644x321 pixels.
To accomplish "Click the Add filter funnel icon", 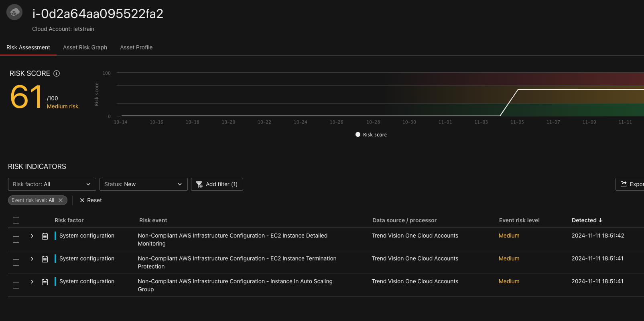I will pyautogui.click(x=199, y=184).
